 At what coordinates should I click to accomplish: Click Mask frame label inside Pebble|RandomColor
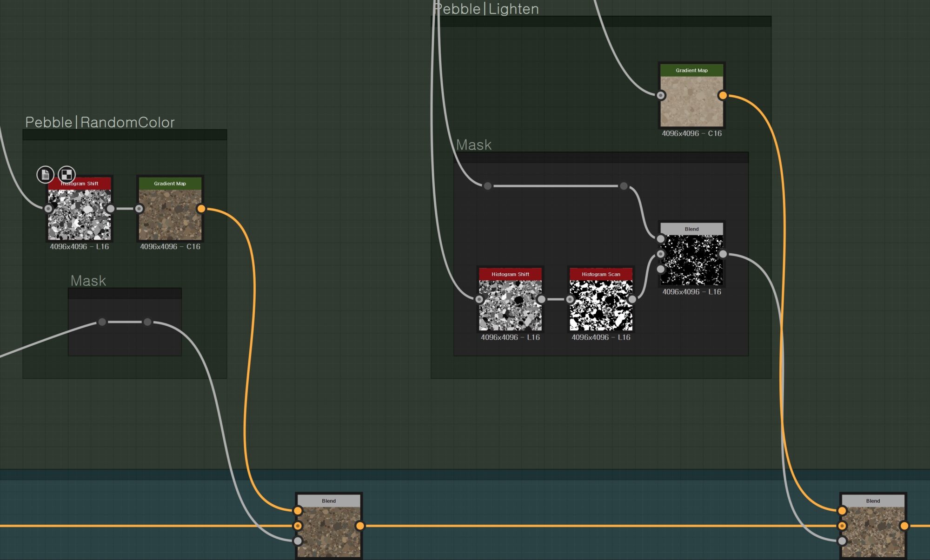tap(88, 281)
